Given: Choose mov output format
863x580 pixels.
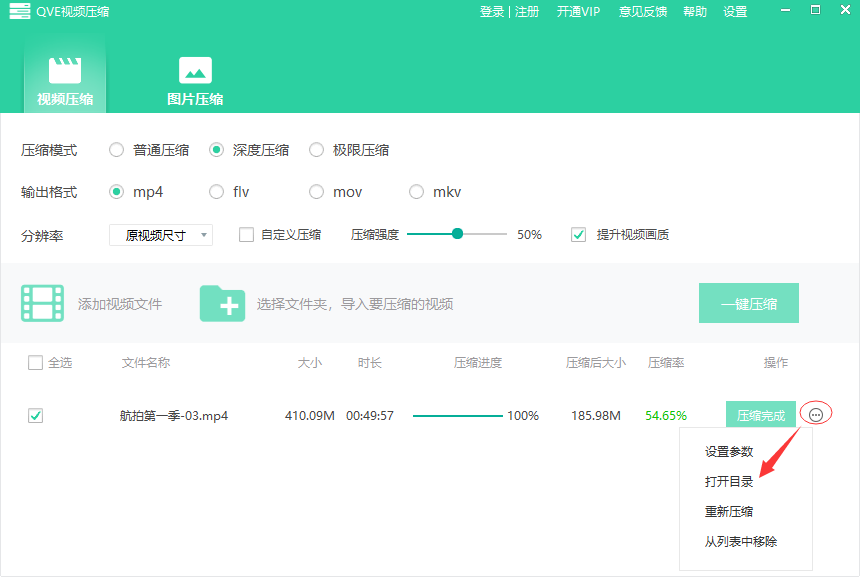Looking at the screenshot, I should (x=316, y=191).
